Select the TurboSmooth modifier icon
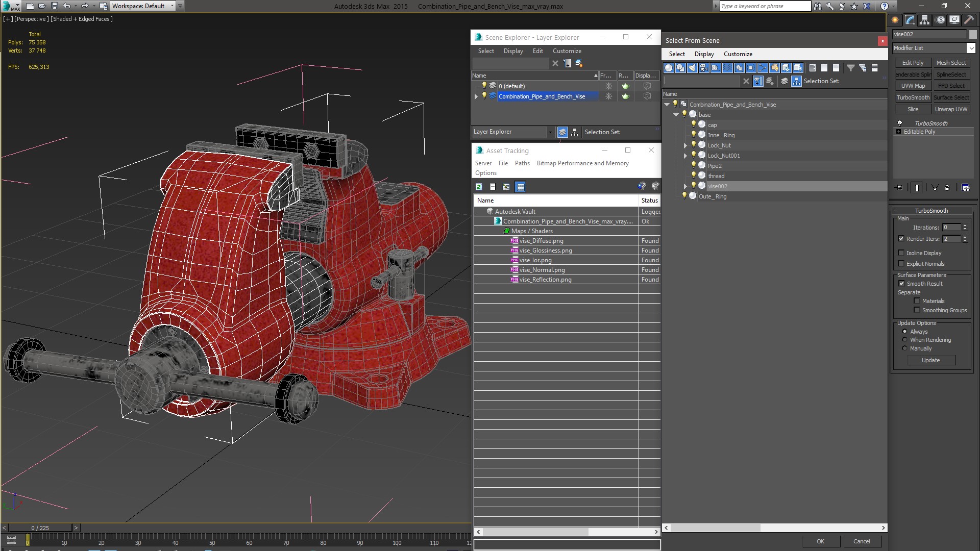 [900, 123]
